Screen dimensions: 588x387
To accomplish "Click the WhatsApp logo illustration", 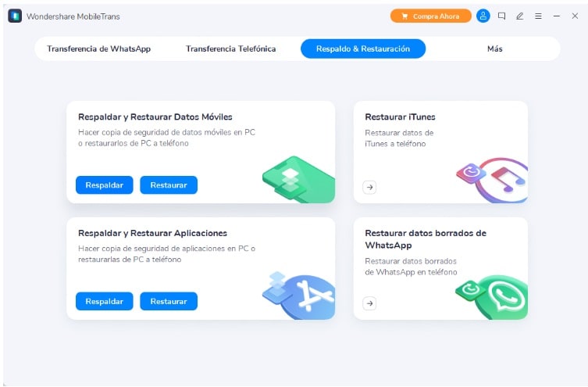I will (492, 297).
